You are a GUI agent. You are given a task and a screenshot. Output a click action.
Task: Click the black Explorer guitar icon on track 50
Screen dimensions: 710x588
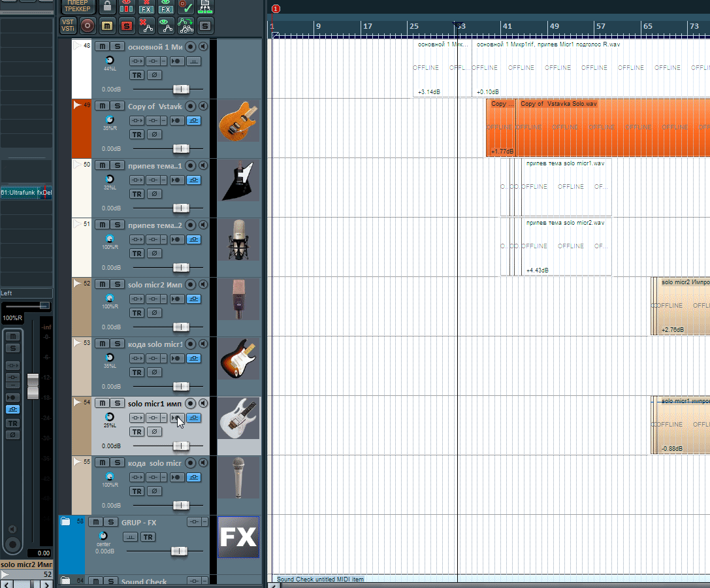(x=238, y=180)
